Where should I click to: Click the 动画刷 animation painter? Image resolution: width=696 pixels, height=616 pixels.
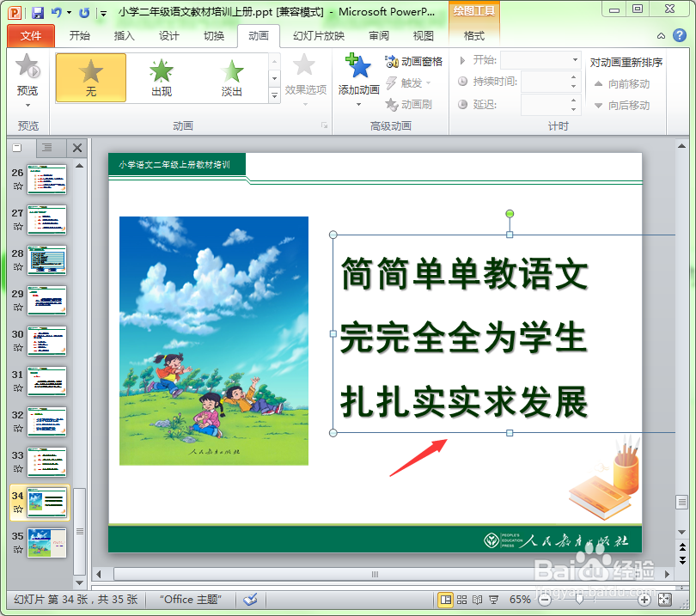click(408, 105)
